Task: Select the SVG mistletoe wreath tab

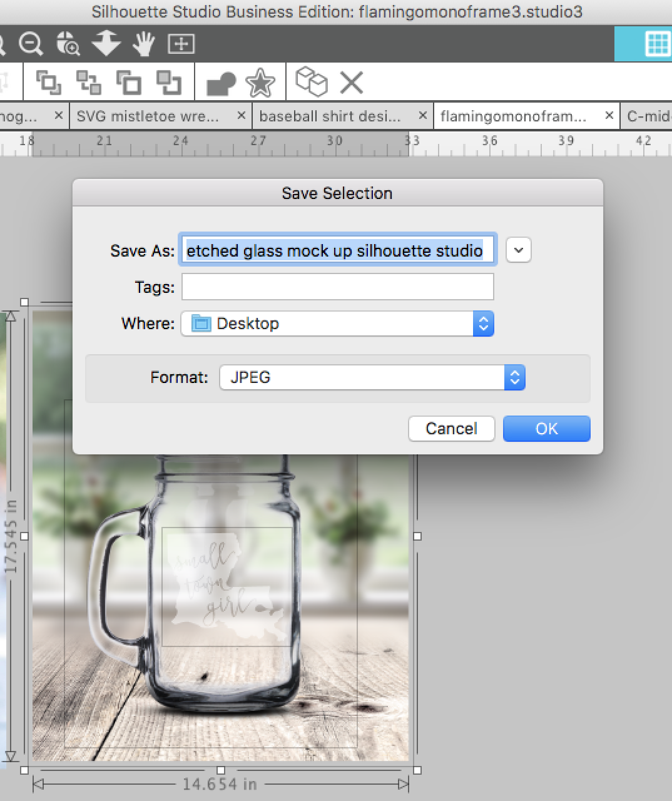Action: [x=148, y=116]
